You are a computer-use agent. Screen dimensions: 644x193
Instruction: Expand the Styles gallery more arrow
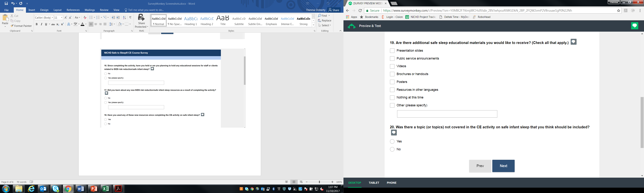coord(313,25)
